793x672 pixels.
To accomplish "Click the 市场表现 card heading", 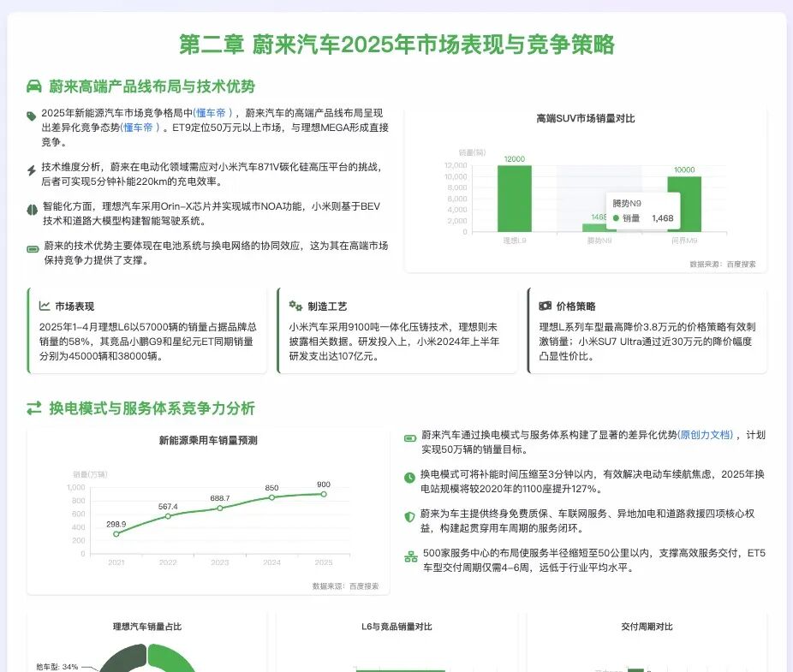I will point(75,306).
